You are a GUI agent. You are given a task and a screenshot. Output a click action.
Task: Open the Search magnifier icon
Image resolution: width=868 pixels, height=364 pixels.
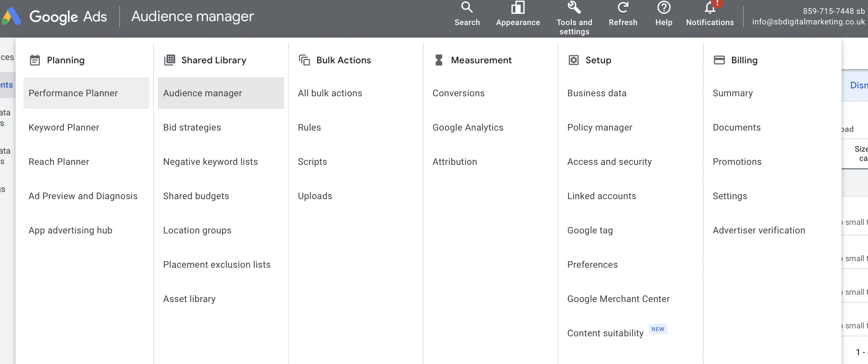[x=467, y=7]
